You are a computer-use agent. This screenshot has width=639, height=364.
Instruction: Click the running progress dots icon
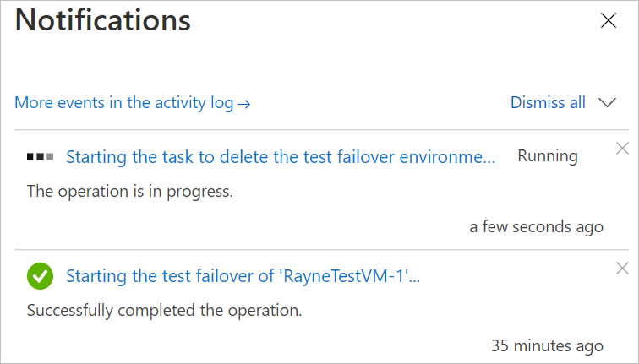(40, 156)
